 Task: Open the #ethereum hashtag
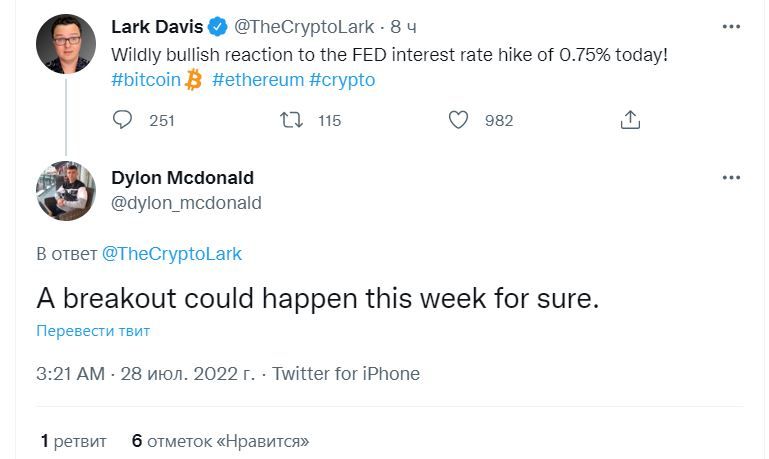click(x=258, y=80)
